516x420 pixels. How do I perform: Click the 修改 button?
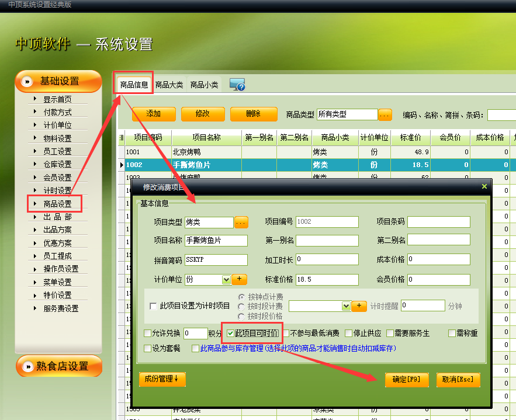[x=203, y=114]
